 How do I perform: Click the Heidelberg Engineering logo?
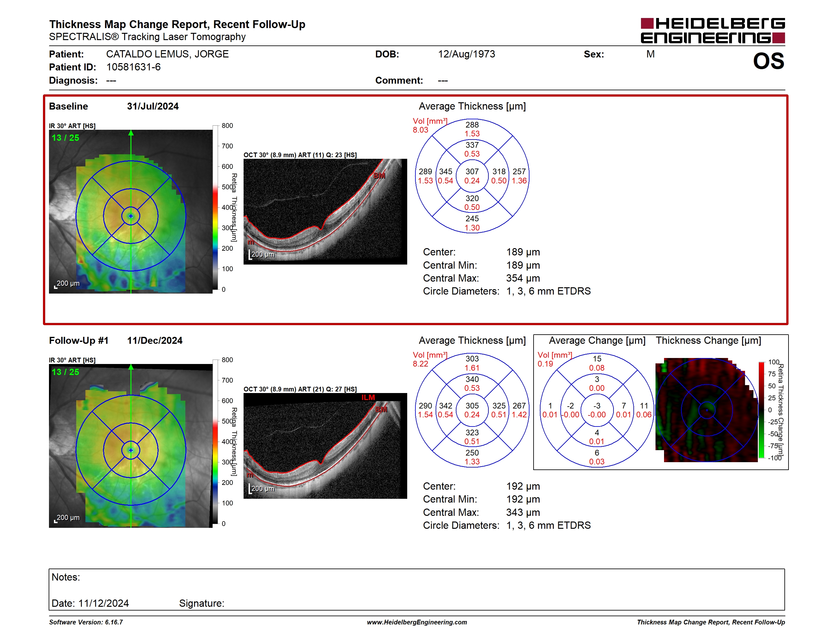(x=713, y=31)
